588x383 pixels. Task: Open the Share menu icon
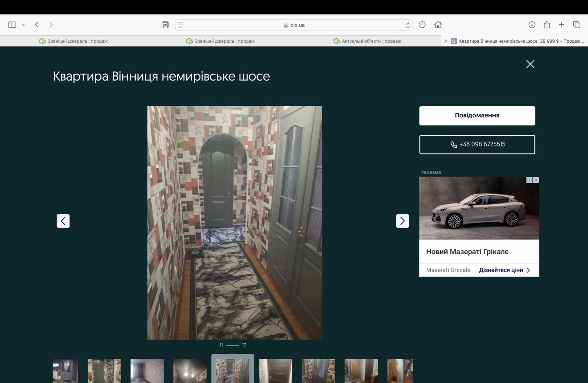[x=547, y=25]
